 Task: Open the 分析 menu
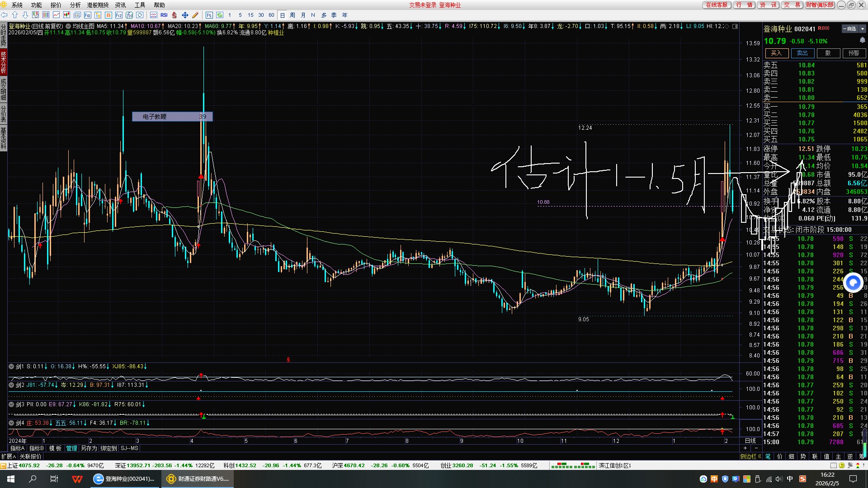coord(75,5)
